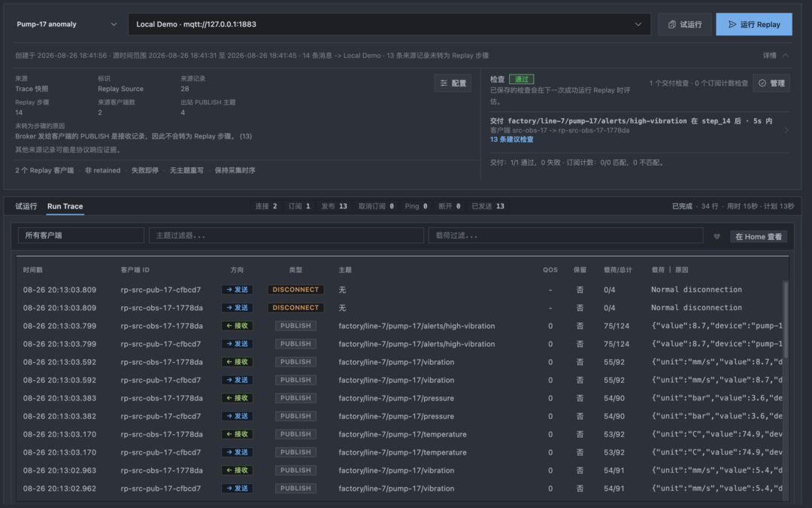Select topic factory/line-7/pump-17/temperature received row

click(402, 434)
